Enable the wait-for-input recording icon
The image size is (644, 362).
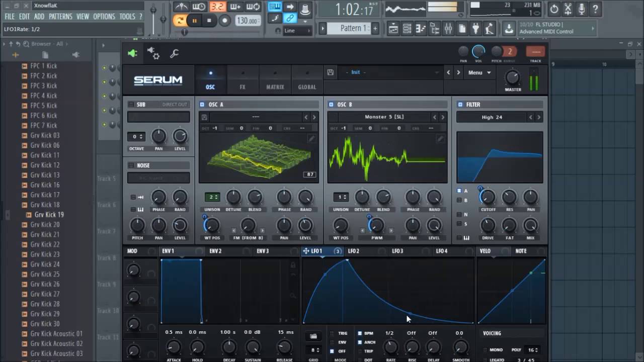199,7
